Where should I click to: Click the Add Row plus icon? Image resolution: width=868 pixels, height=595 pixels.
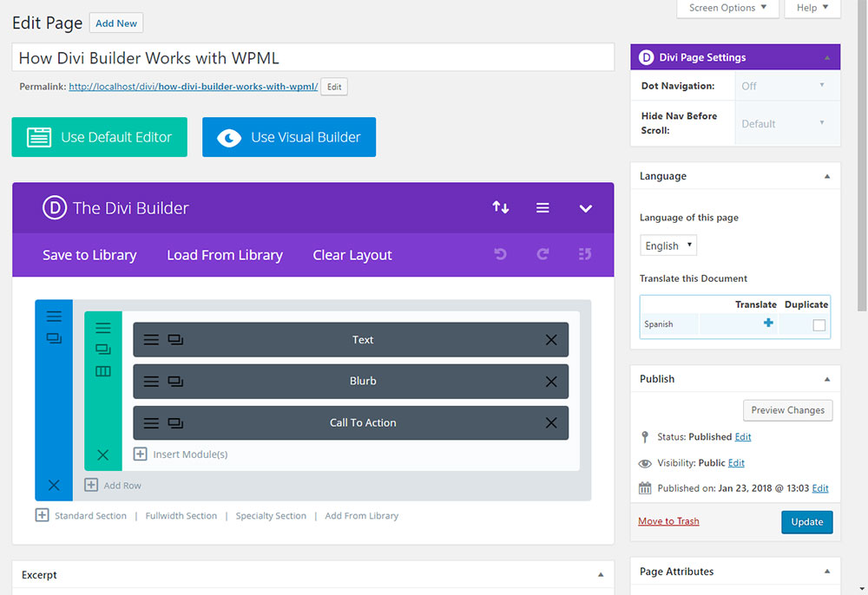click(x=91, y=485)
